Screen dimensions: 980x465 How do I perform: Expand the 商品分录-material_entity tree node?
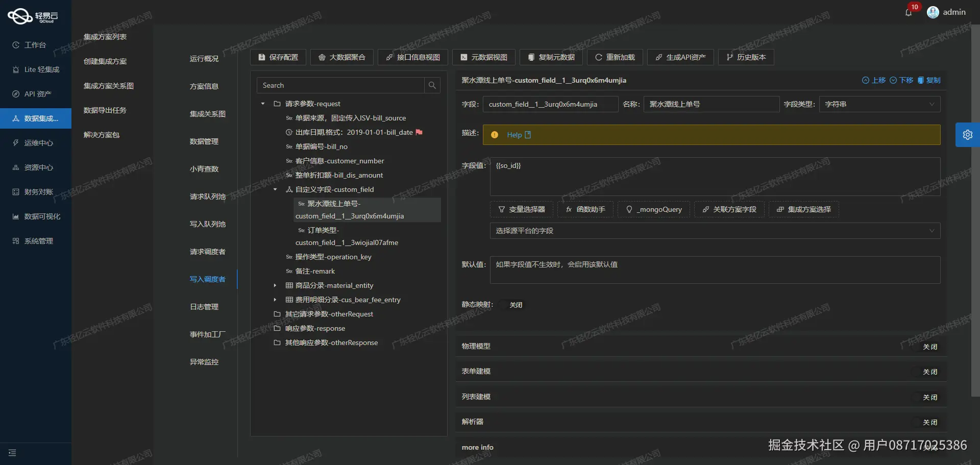pyautogui.click(x=276, y=285)
